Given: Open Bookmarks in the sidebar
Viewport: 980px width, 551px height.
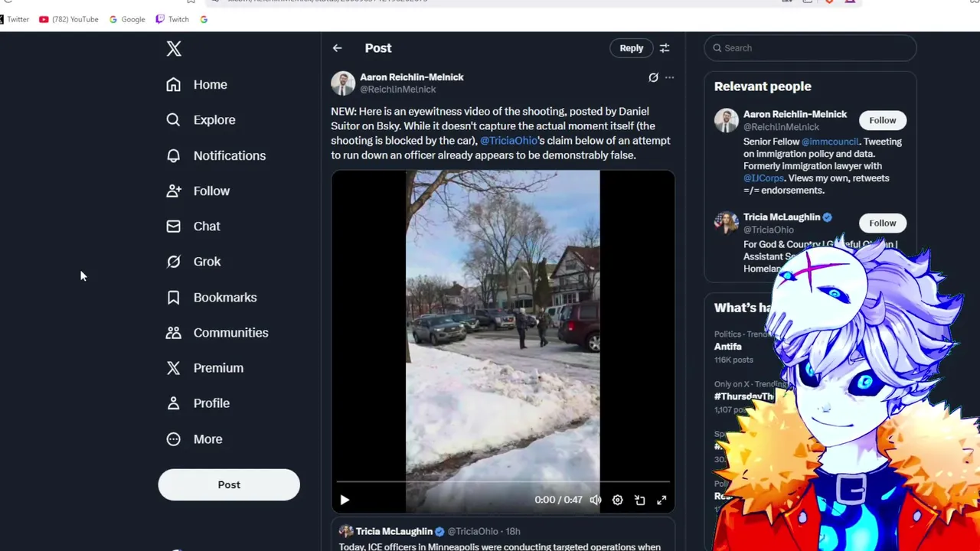Looking at the screenshot, I should click(211, 297).
